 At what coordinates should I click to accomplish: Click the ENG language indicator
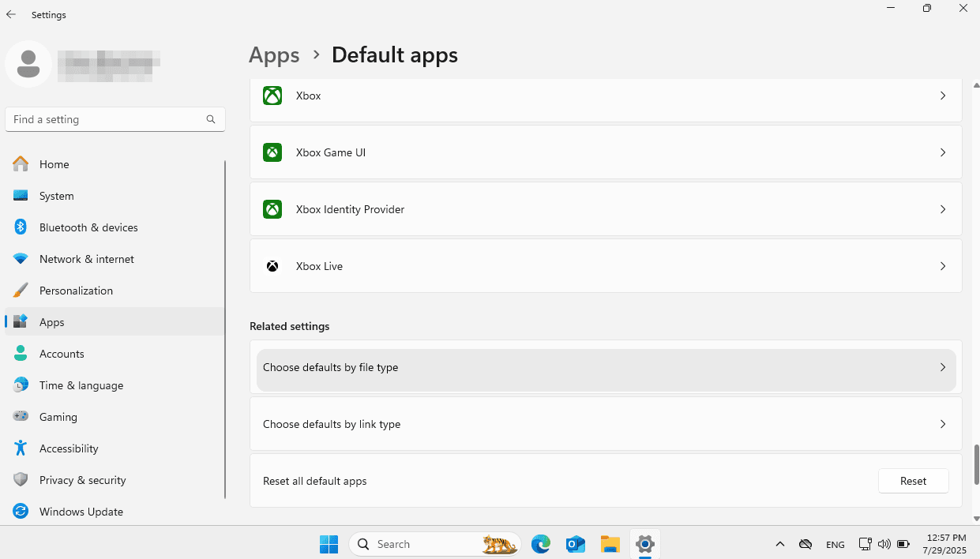(x=835, y=545)
